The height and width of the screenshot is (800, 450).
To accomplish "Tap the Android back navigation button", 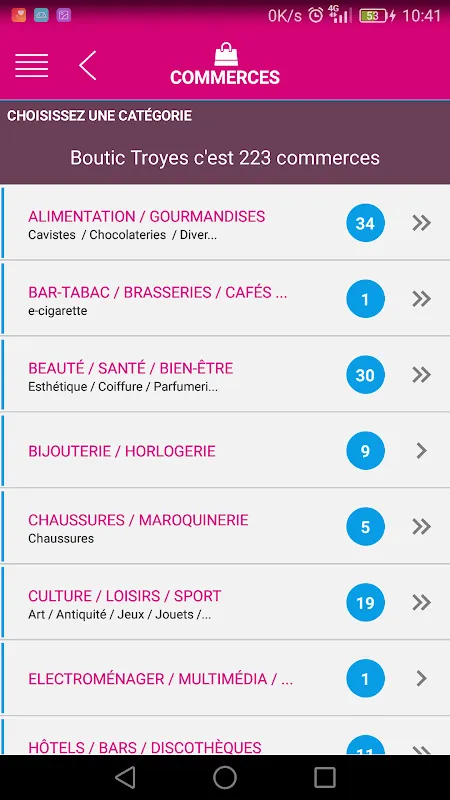I will pyautogui.click(x=125, y=778).
